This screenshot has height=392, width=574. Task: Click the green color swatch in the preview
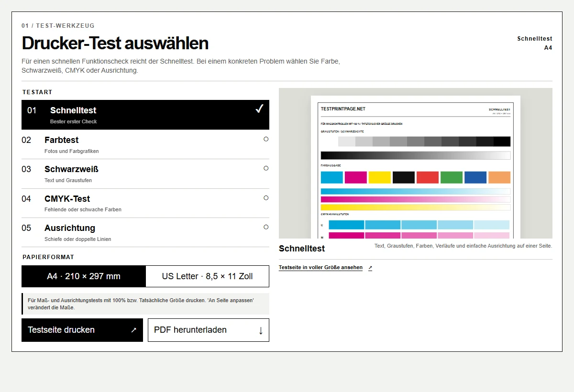pos(452,177)
